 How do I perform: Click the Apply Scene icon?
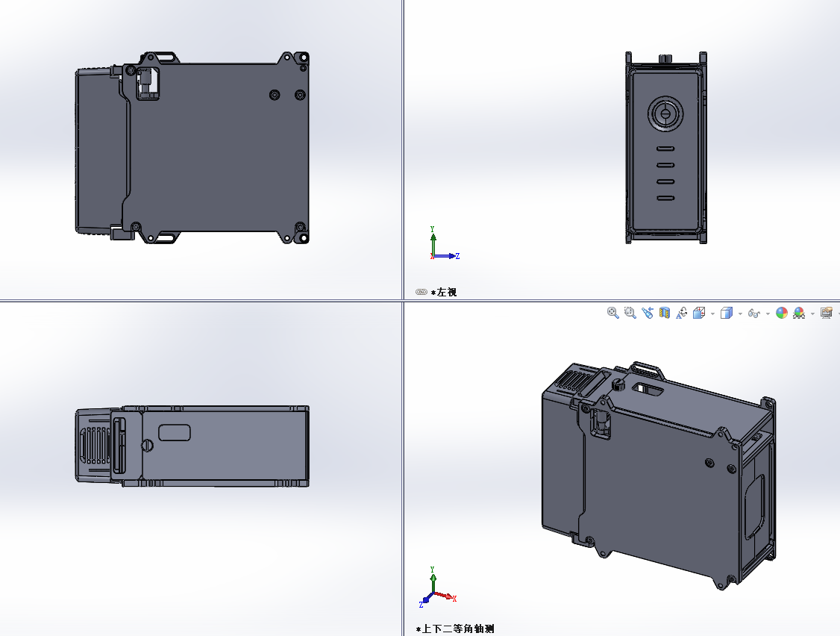tap(799, 313)
